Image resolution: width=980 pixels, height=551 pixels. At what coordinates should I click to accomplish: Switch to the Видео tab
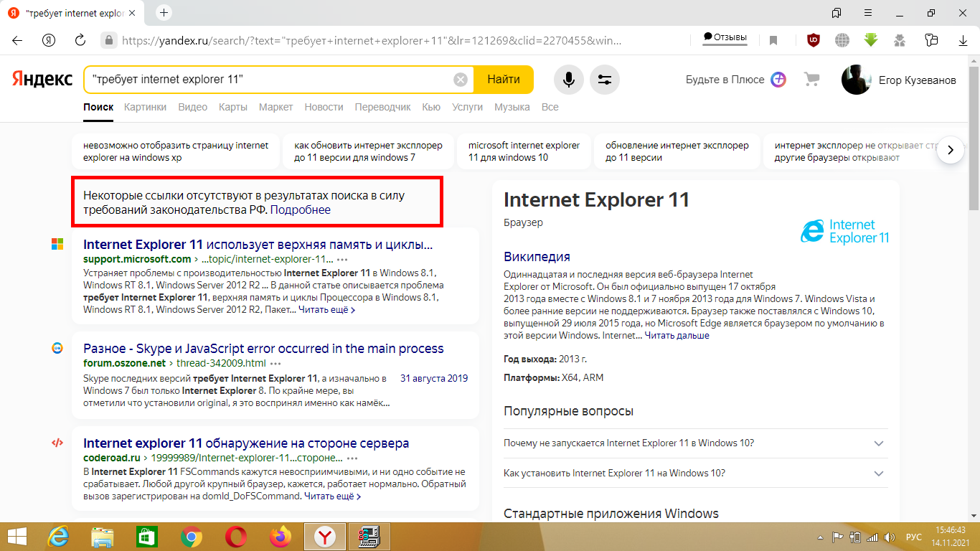[x=192, y=107]
